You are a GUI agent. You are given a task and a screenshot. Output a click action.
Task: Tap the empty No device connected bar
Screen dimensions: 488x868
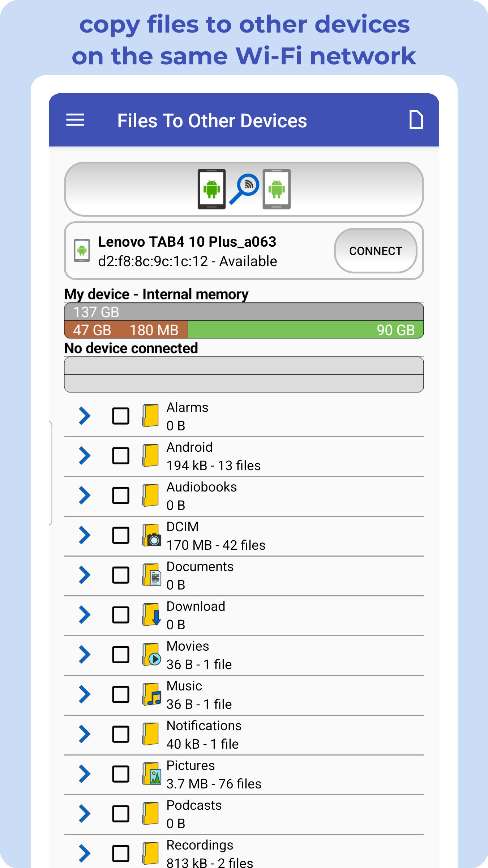point(244,375)
